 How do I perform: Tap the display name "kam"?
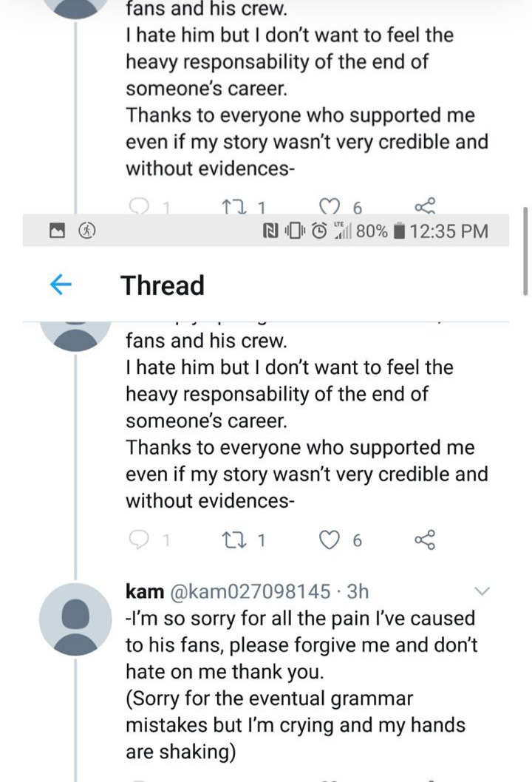tap(145, 592)
